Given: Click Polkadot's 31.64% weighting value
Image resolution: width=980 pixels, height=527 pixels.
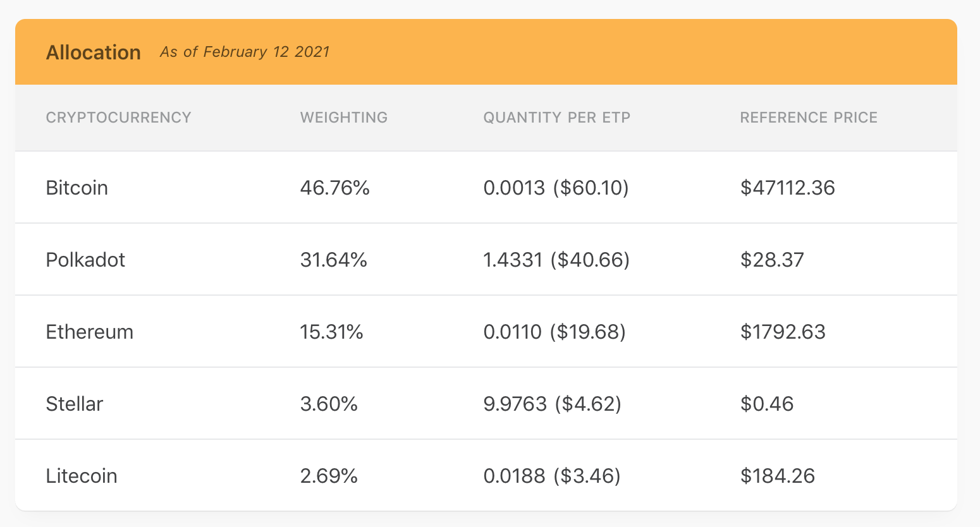Looking at the screenshot, I should pyautogui.click(x=333, y=260).
